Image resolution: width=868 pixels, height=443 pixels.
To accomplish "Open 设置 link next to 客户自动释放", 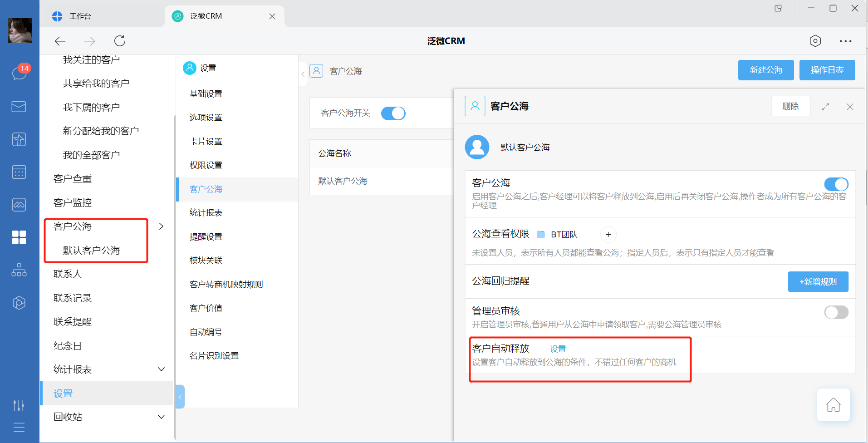I will pyautogui.click(x=558, y=349).
